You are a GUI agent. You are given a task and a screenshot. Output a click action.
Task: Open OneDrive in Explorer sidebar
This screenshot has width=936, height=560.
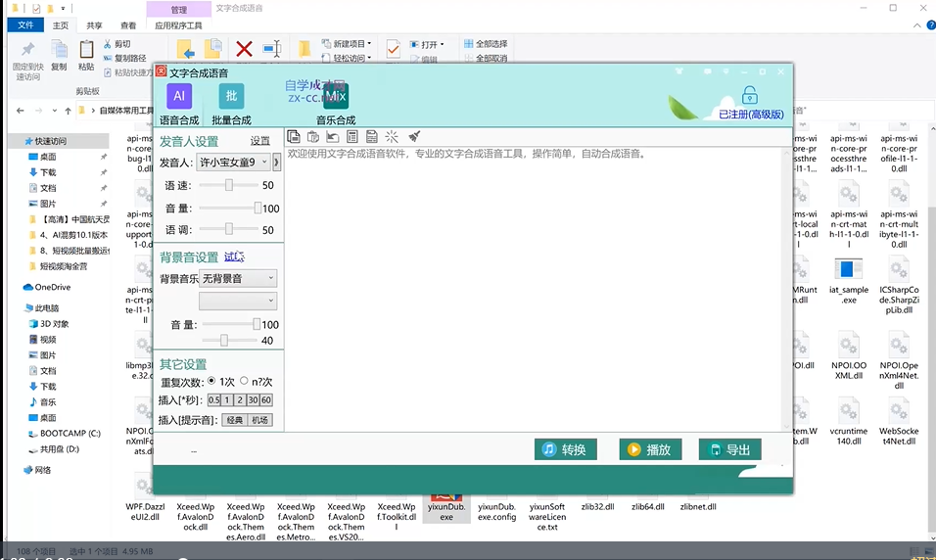coord(47,287)
